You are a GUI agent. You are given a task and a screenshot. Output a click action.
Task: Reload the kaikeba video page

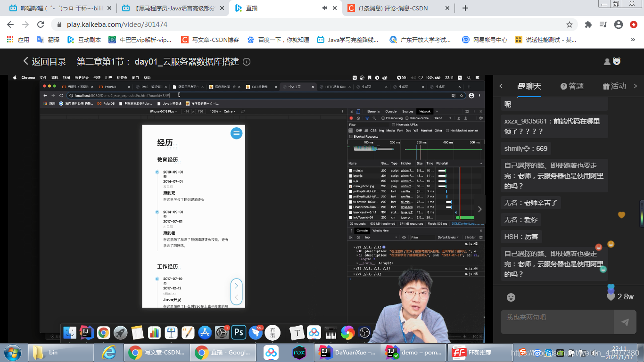point(41,25)
